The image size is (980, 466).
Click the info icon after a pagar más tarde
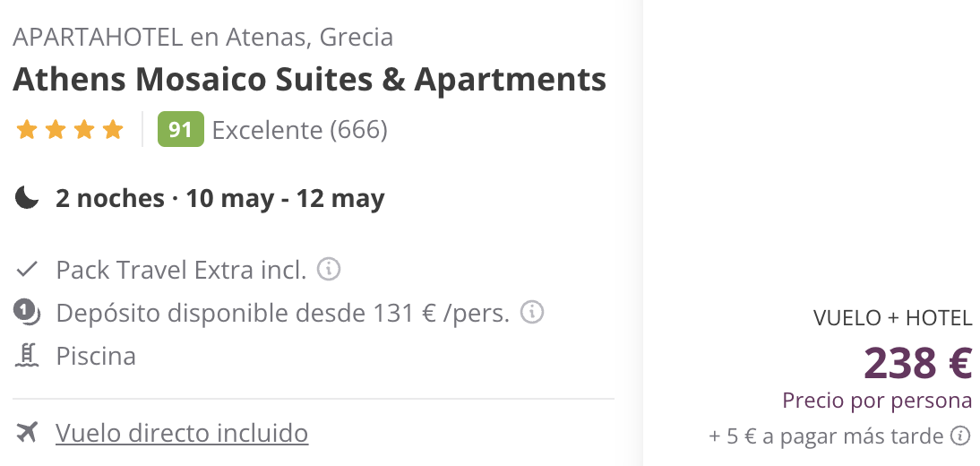click(960, 436)
